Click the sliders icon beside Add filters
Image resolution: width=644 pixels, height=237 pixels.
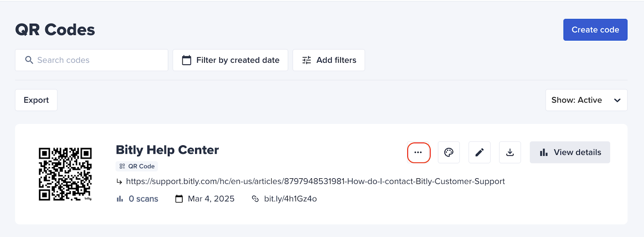click(307, 60)
